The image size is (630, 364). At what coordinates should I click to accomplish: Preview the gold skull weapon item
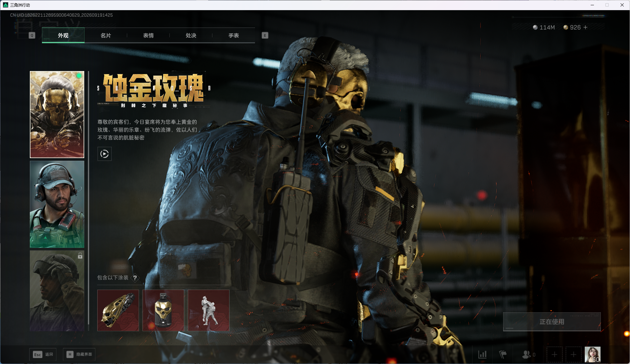(x=118, y=310)
